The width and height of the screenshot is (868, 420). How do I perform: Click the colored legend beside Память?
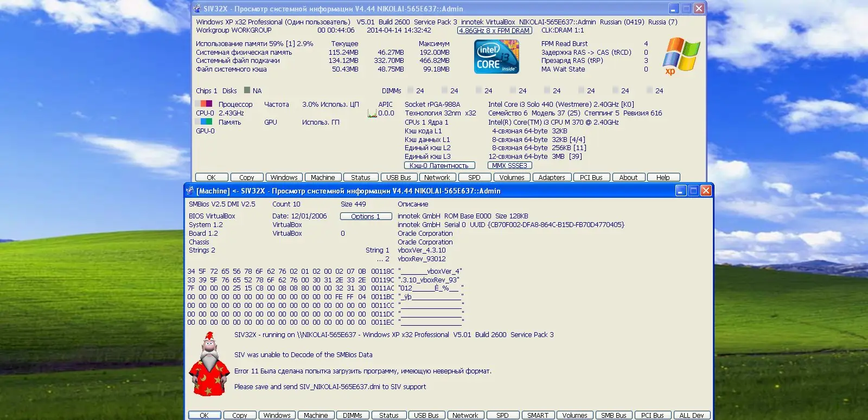(205, 122)
